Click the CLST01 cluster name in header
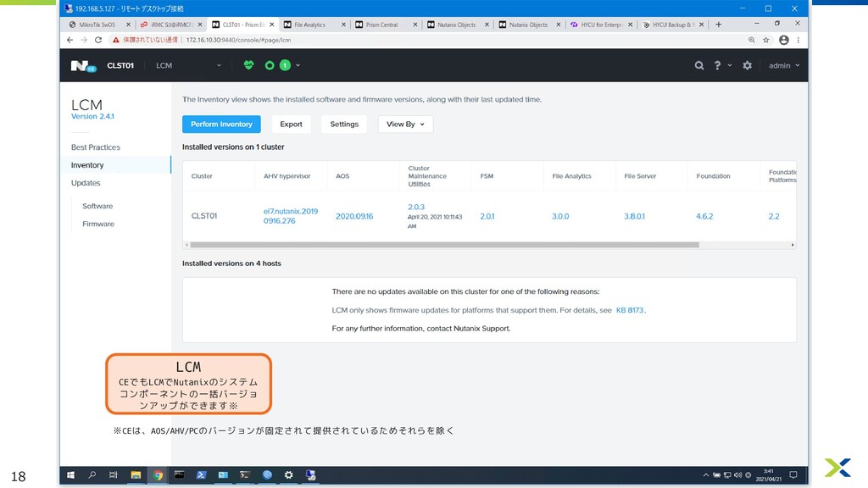The width and height of the screenshot is (868, 488). click(120, 65)
